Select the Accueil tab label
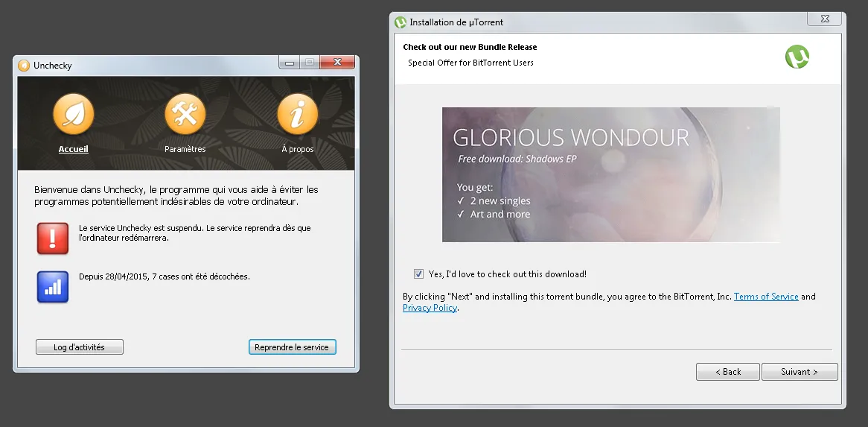This screenshot has width=868, height=427. point(73,149)
